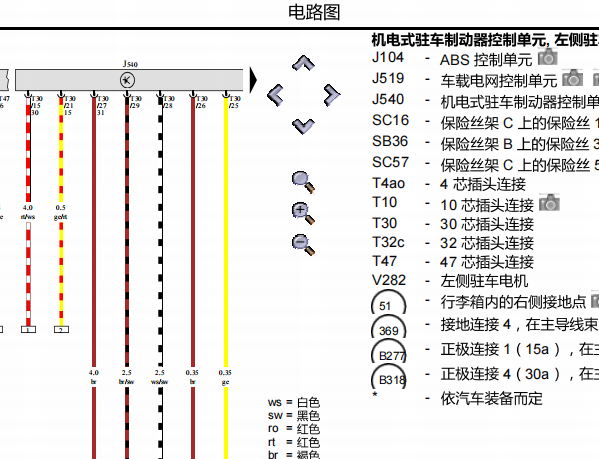Screen dimensions: 599x459
Task: Click ground point 51 circle symbol
Action: (x=389, y=303)
